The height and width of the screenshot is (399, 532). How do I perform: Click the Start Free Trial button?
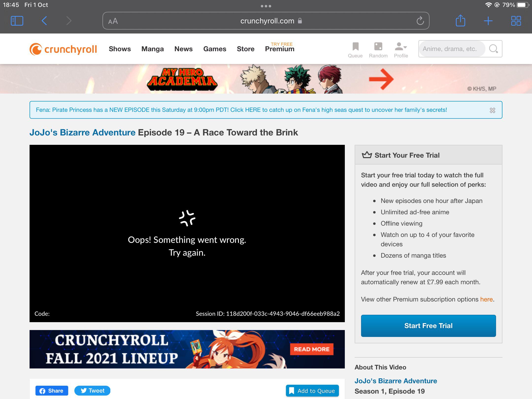pos(428,326)
